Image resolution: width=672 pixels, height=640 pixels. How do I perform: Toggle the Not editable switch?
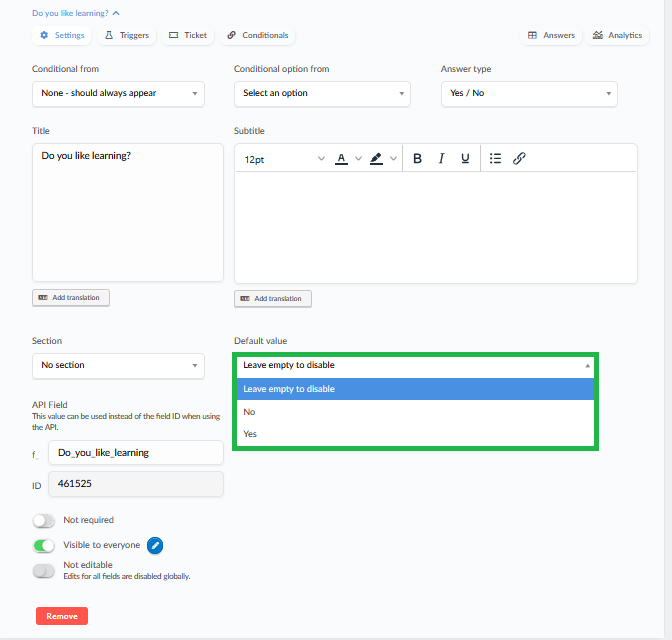pos(44,571)
